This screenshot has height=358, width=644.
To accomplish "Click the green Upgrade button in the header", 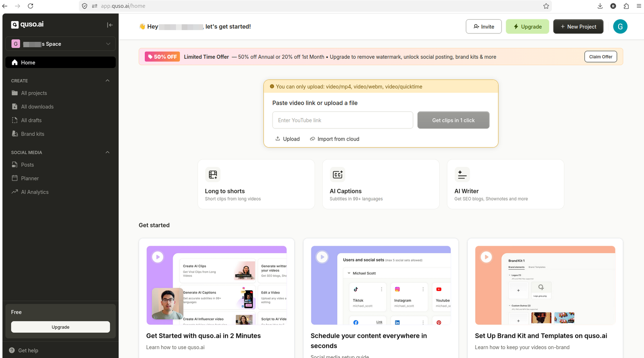I will pos(527,27).
